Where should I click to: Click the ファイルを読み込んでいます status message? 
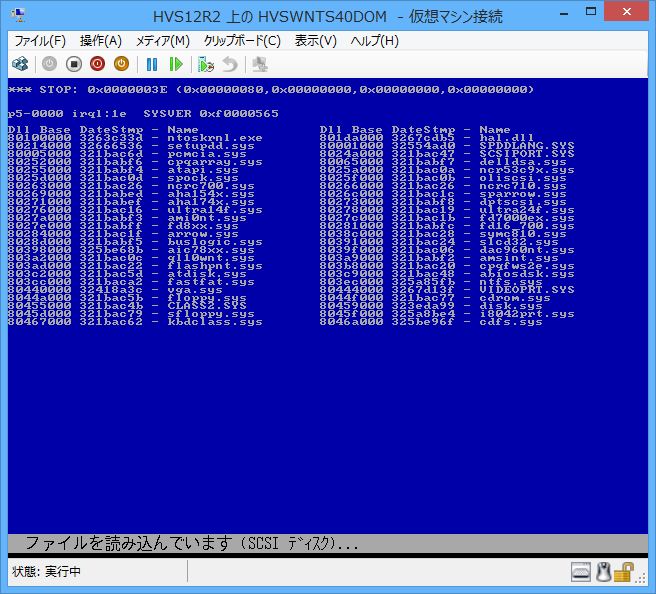click(x=192, y=543)
